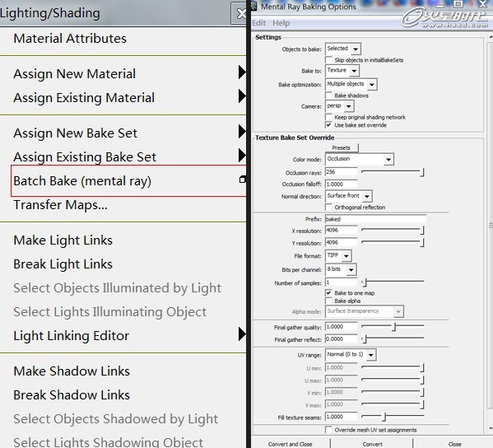
Task: Click the Convert button
Action: click(x=373, y=444)
